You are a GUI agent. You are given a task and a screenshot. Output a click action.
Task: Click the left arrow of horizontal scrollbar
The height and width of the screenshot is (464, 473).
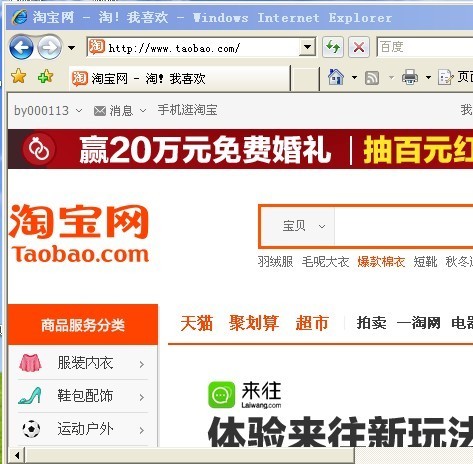tap(17, 455)
